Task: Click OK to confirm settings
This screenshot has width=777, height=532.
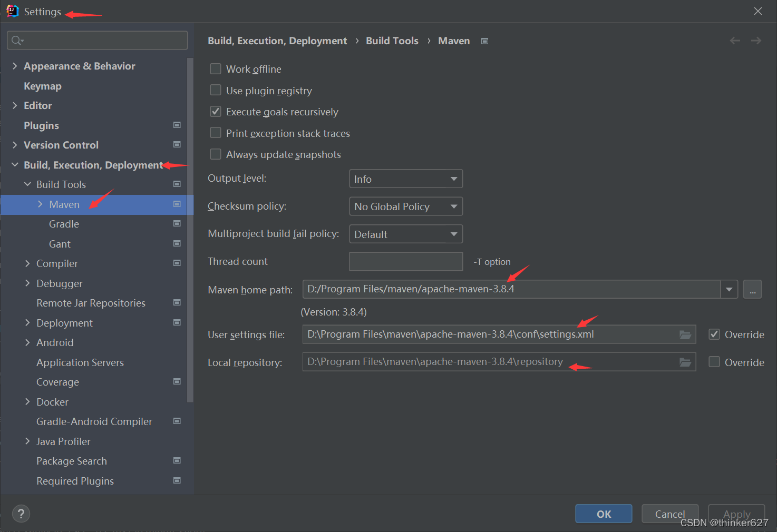Action: tap(604, 514)
